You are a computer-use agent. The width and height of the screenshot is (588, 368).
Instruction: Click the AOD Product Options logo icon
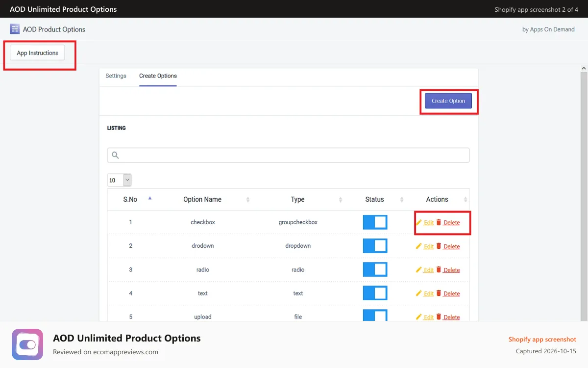click(15, 29)
